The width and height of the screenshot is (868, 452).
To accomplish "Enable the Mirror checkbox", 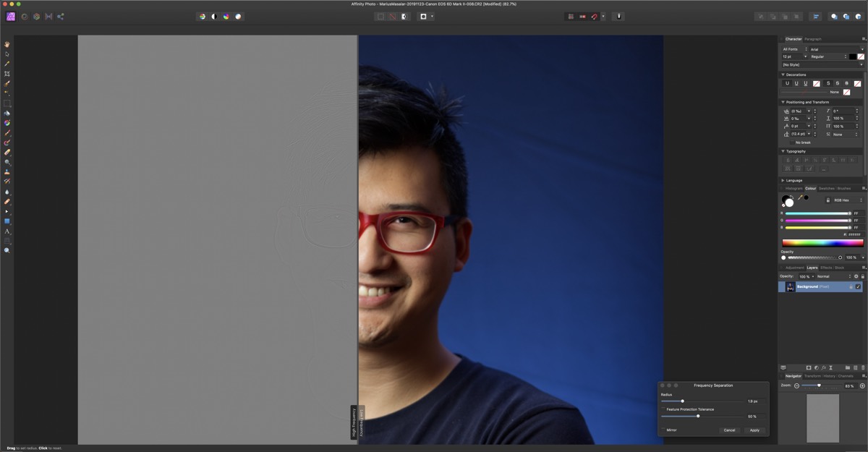I will (663, 430).
